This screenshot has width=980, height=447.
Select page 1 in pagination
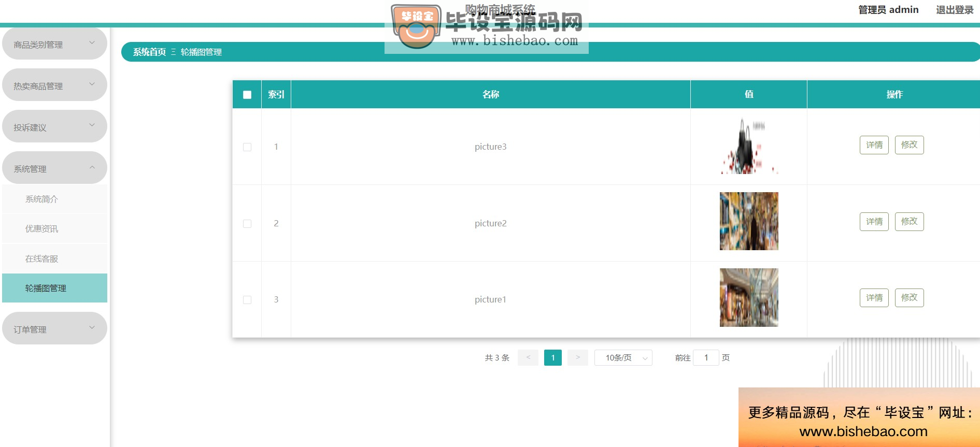[553, 358]
